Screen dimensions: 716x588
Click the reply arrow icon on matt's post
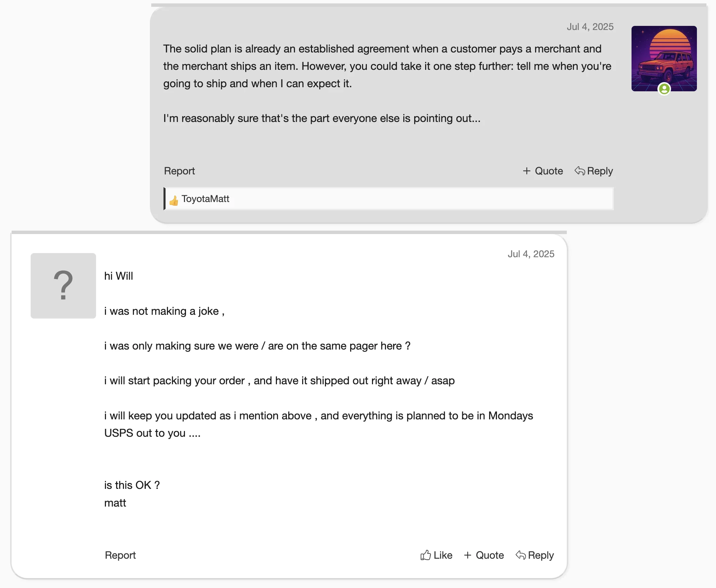(521, 555)
